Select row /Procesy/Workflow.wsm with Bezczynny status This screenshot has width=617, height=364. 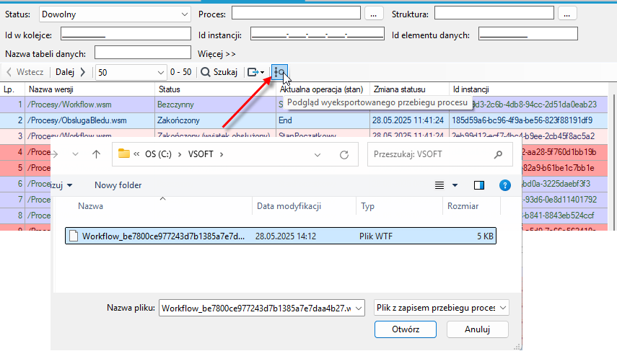[x=304, y=105]
